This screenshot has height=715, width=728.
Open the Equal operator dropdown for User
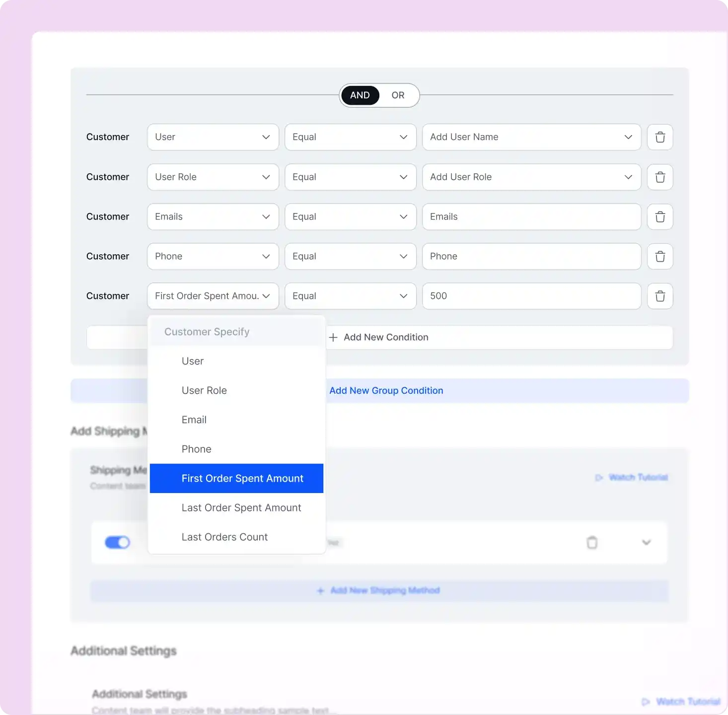[350, 137]
